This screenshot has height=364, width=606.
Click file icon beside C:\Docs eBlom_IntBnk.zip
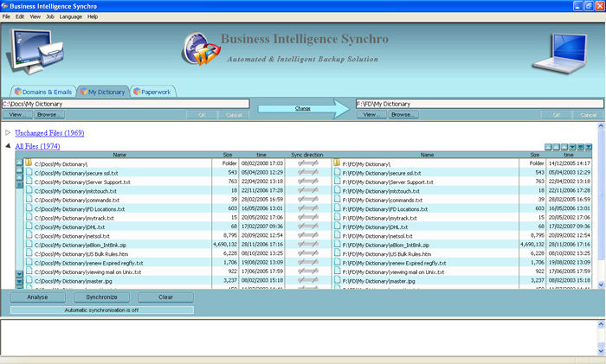pos(29,244)
